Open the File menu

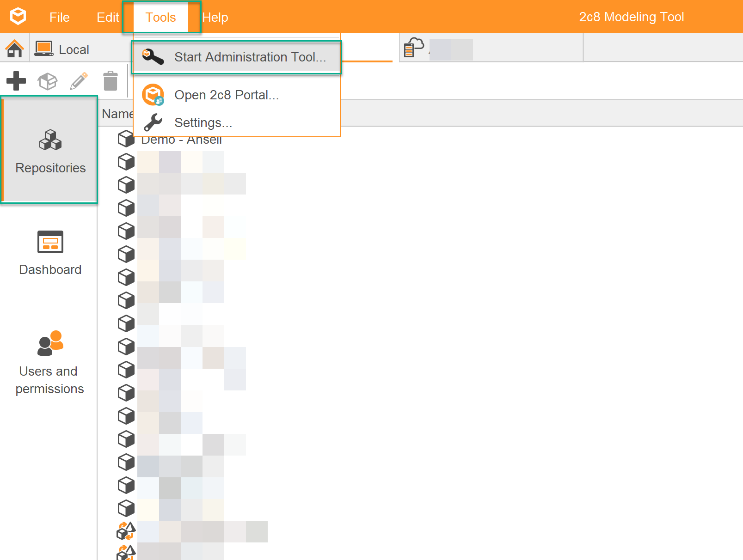tap(59, 17)
